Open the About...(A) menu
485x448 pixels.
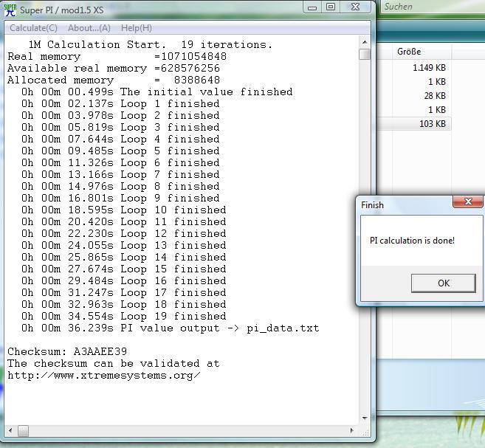(x=89, y=28)
